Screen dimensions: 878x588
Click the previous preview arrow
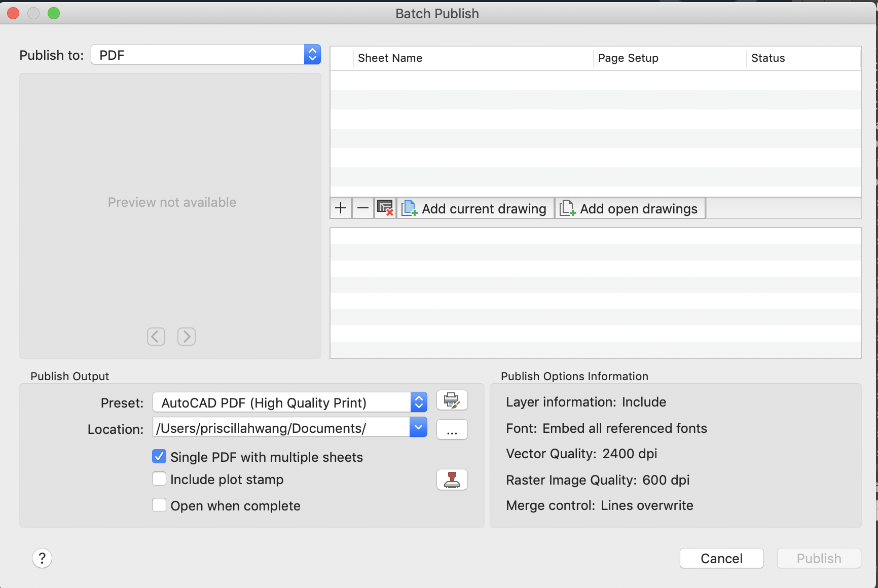click(156, 336)
